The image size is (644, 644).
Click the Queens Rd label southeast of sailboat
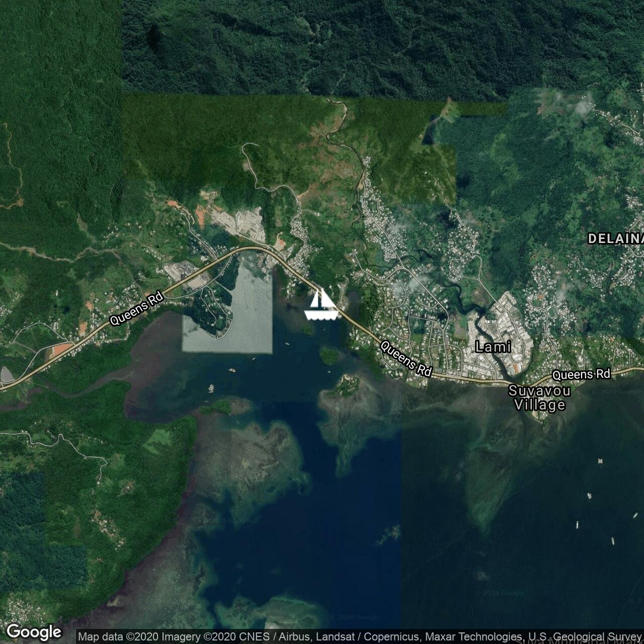[406, 358]
